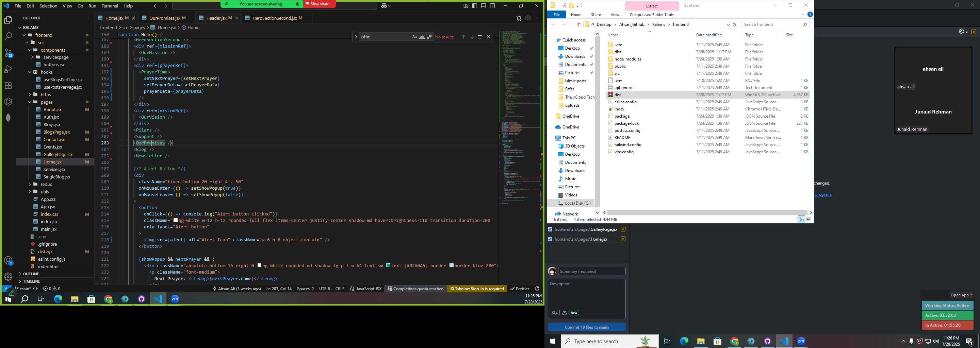The width and height of the screenshot is (980, 348).
Task: Open the Selection menu in VS Code
Action: click(x=48, y=6)
